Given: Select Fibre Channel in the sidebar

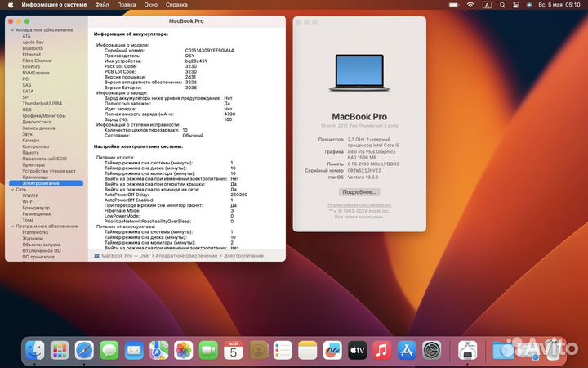Looking at the screenshot, I should [37, 61].
